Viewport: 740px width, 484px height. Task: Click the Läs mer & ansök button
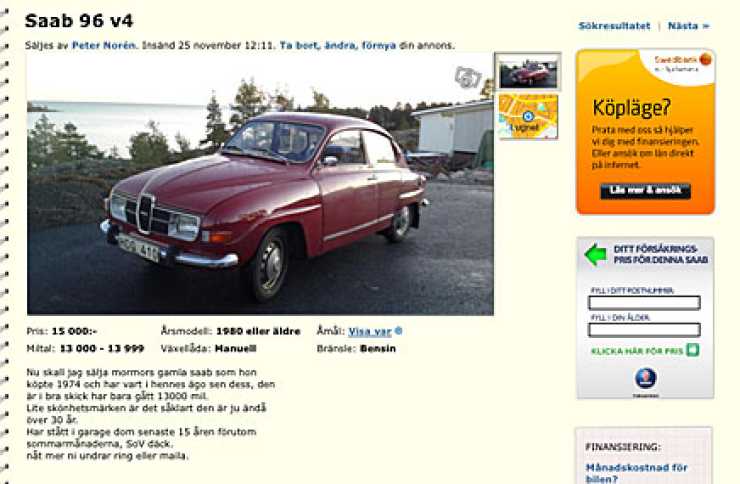coord(645,191)
